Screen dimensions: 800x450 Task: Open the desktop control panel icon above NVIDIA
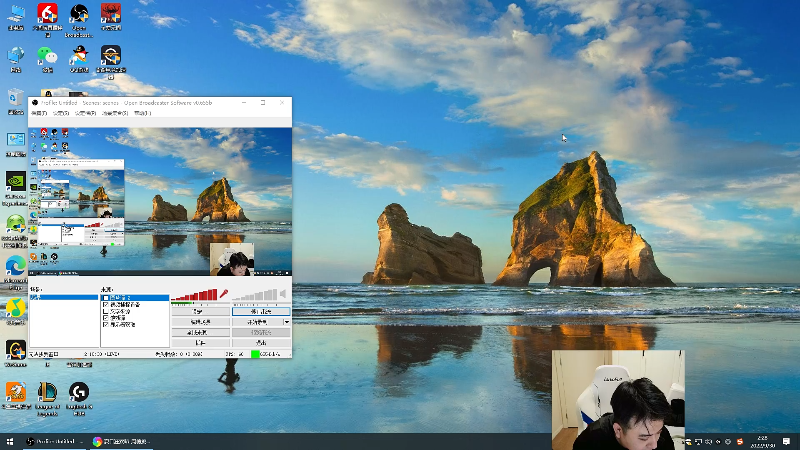[16, 142]
